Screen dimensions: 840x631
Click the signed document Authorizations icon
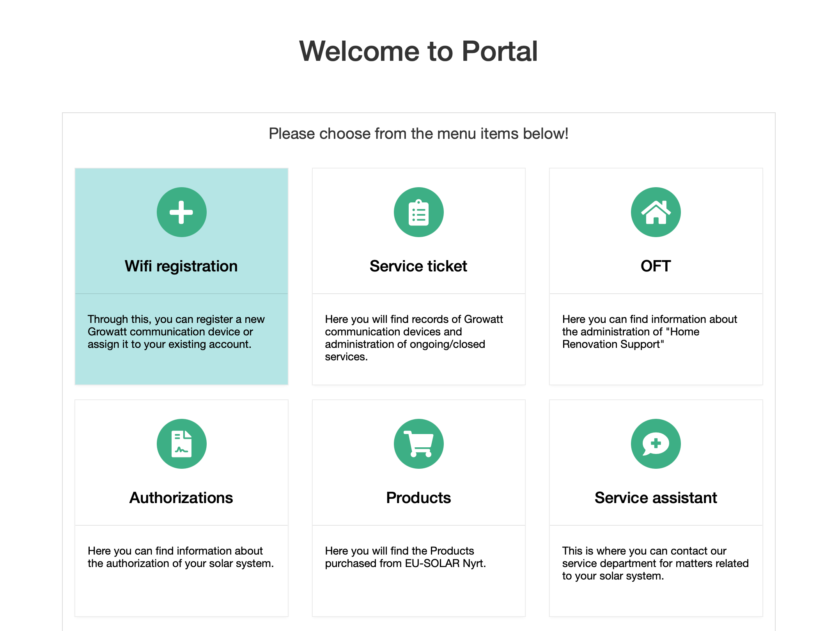click(181, 444)
